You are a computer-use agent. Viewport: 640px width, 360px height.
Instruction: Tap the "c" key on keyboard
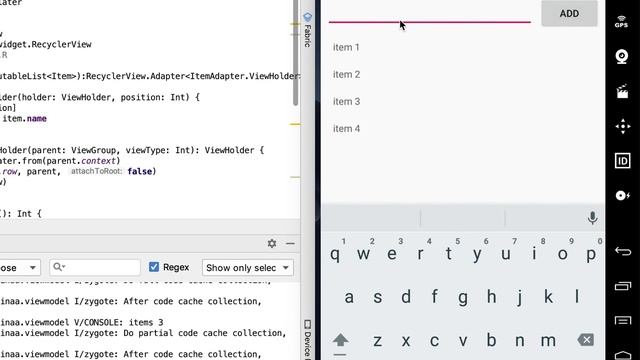[x=434, y=340]
